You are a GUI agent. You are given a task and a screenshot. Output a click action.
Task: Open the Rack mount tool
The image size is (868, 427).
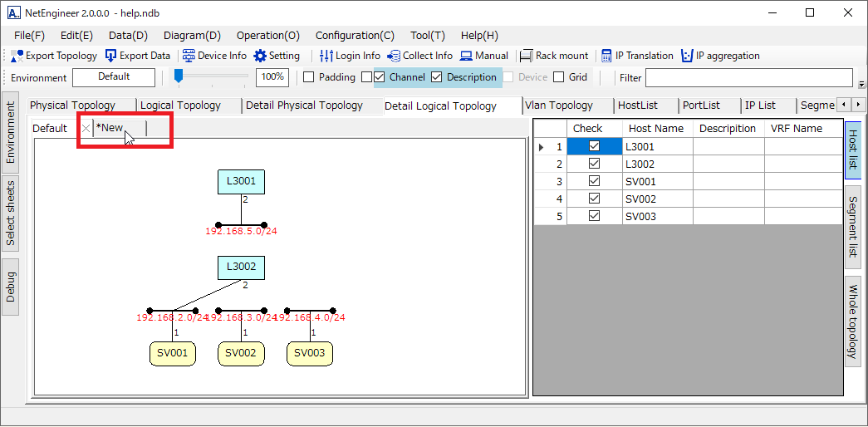(526, 56)
